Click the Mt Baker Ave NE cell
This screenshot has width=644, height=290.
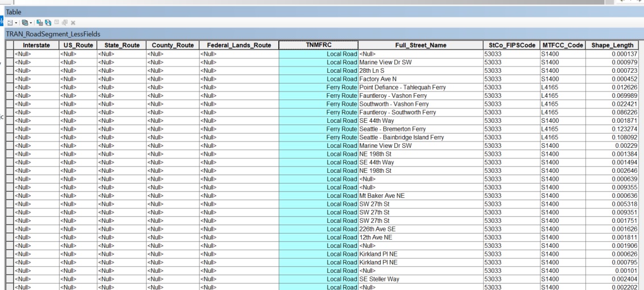[421, 196]
